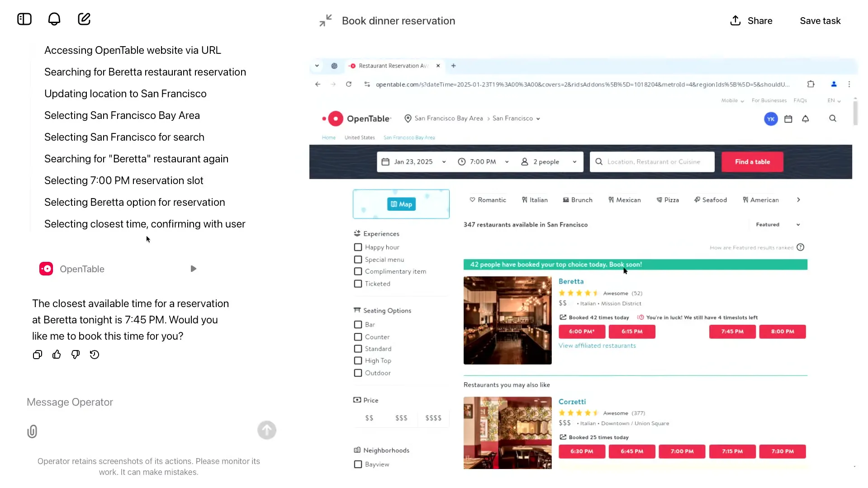
Task: Expand the 2 people party size dropdown
Action: coord(549,162)
